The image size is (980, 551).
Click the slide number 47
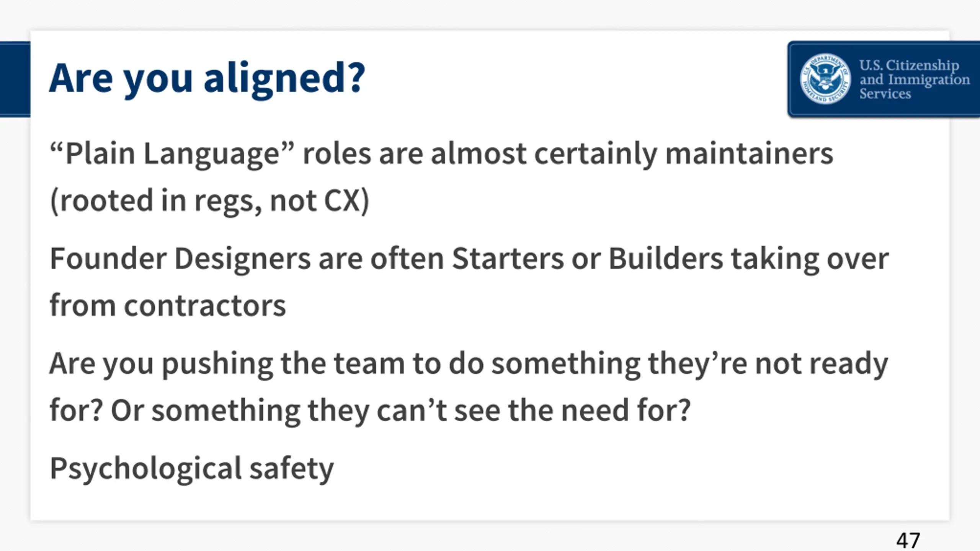click(x=908, y=540)
